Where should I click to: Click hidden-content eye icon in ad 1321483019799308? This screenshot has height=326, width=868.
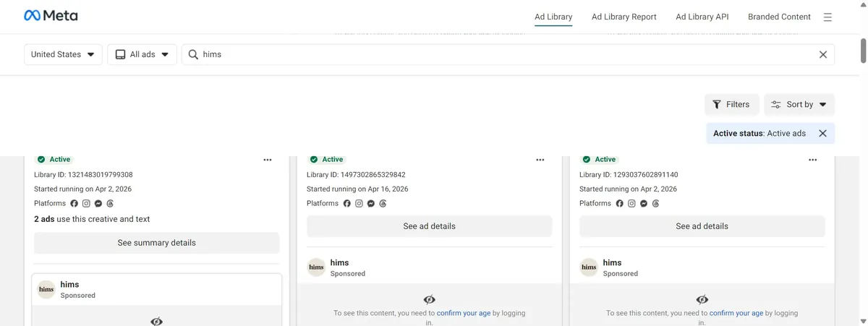156,321
